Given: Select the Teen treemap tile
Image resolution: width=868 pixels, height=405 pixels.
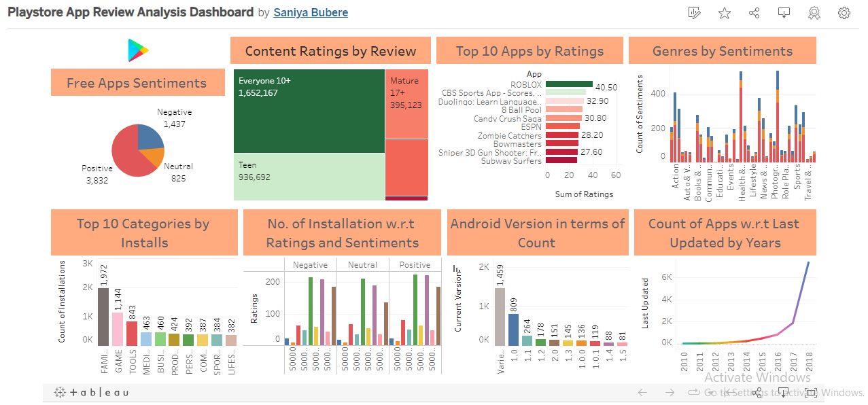Looking at the screenshot, I should click(x=309, y=177).
